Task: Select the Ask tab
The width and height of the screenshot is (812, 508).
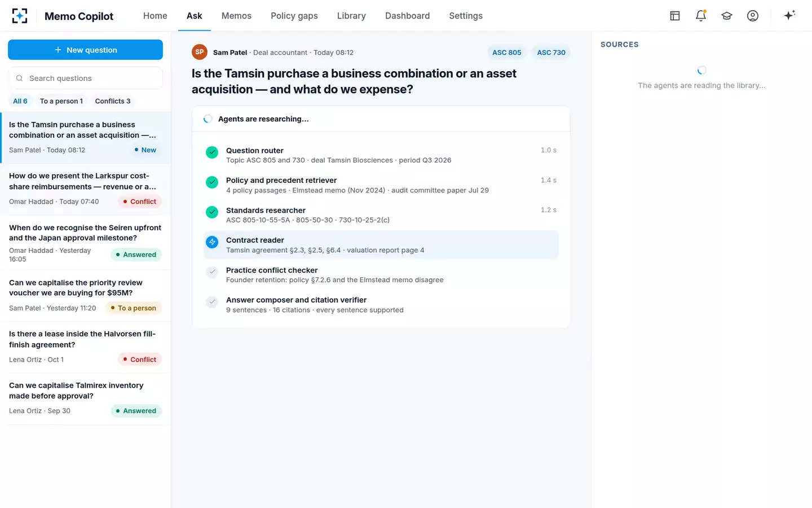Action: (x=195, y=16)
